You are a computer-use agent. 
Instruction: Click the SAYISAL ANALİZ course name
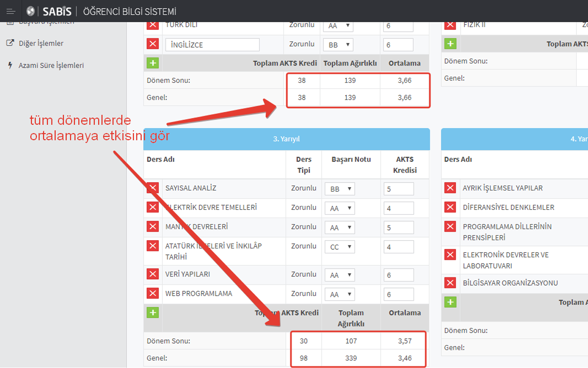[191, 188]
